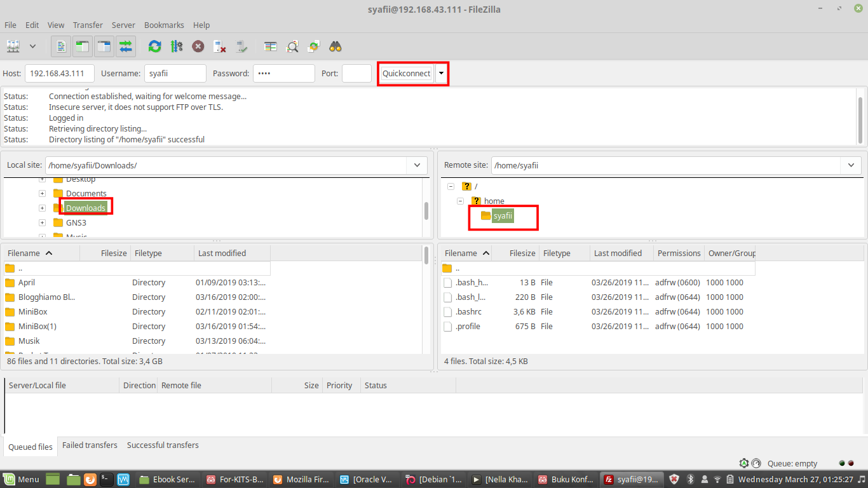Viewport: 868px width, 488px height.
Task: Click the speed limits gauge icon
Action: [756, 463]
